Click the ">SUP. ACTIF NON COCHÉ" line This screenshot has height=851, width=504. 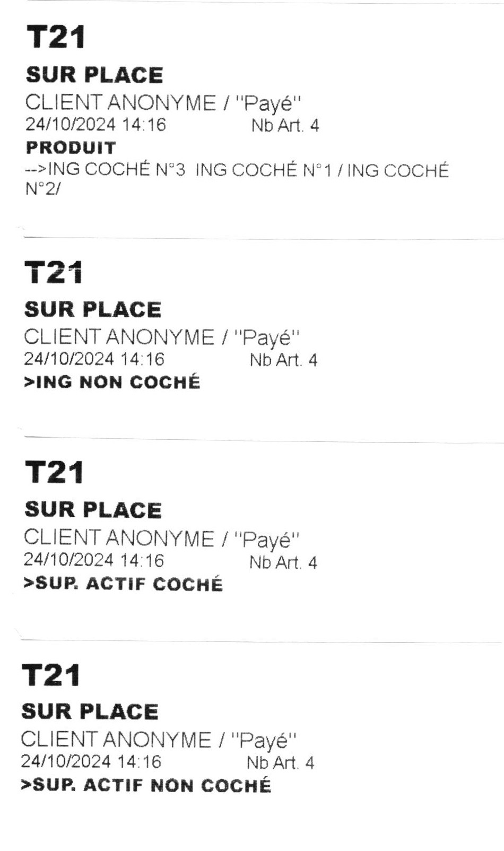pyautogui.click(x=146, y=785)
